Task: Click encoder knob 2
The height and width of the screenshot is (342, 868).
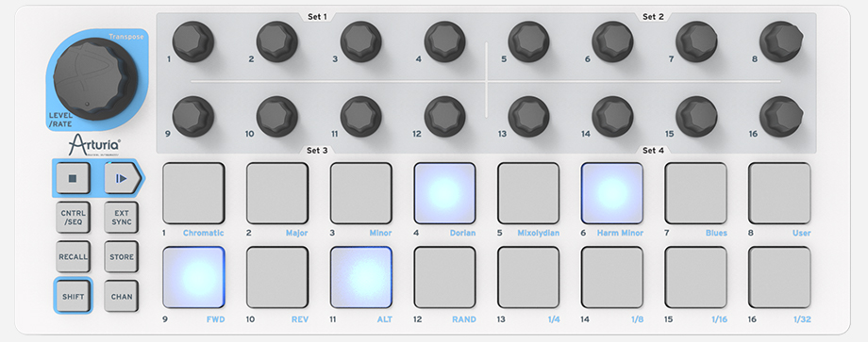Action: pyautogui.click(x=276, y=42)
